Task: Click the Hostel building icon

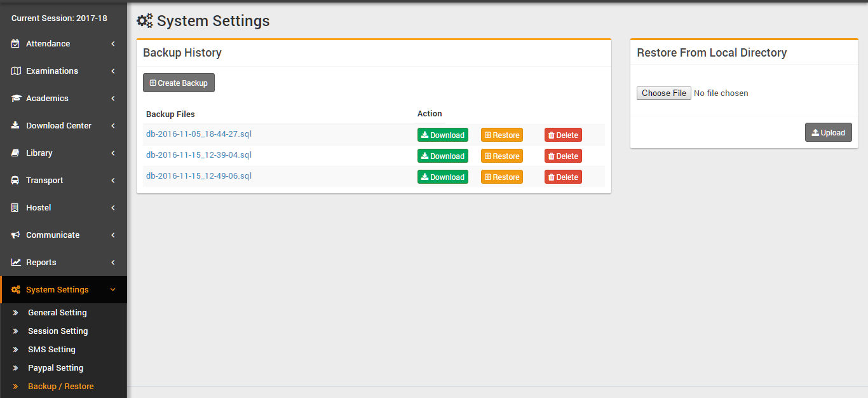Action: (x=16, y=208)
